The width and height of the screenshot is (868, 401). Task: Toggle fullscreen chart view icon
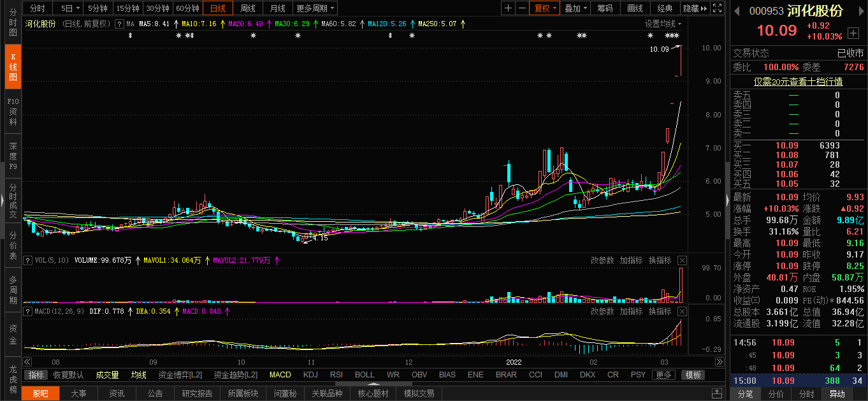(718, 8)
